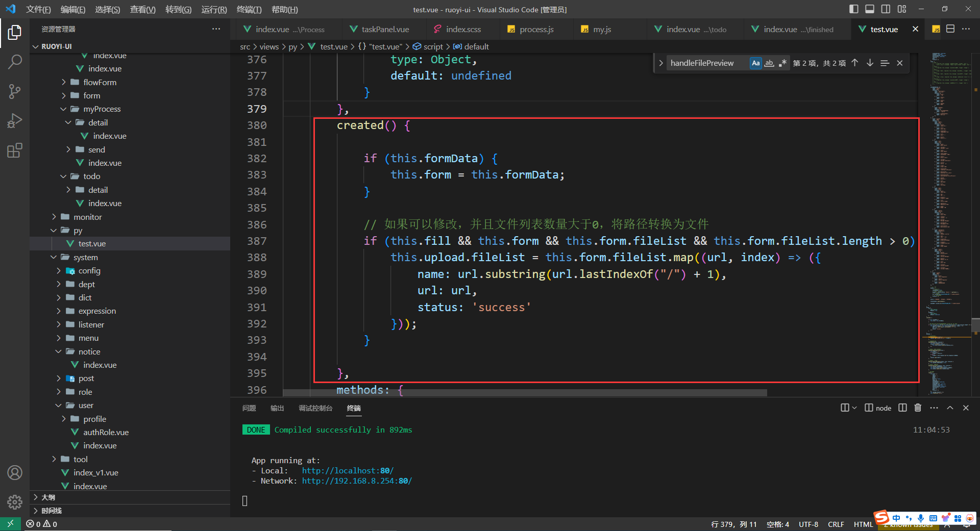The image size is (980, 531).
Task: Toggle Match Case in find widget
Action: click(x=756, y=63)
